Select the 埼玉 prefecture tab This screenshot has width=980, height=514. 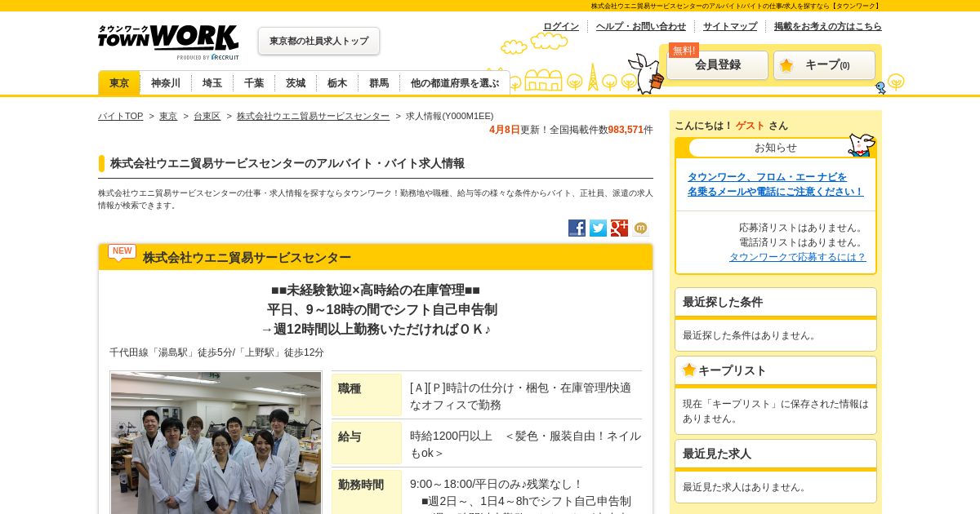[212, 83]
